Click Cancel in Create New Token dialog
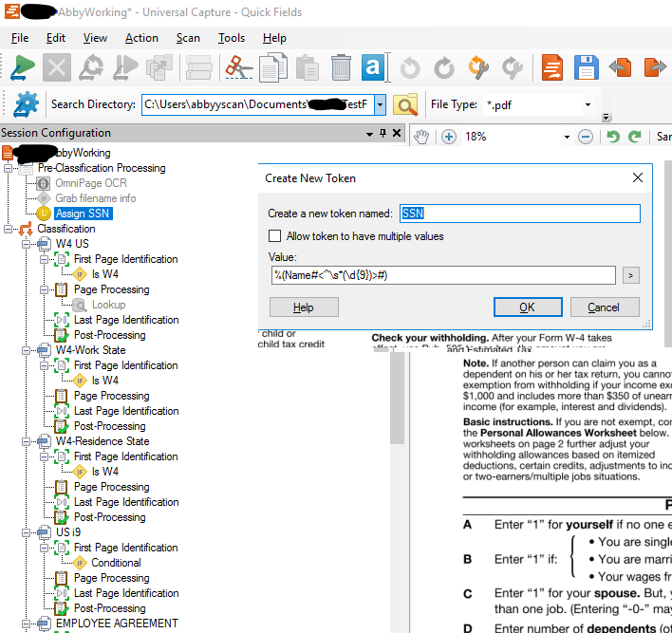The width and height of the screenshot is (672, 633). click(605, 307)
